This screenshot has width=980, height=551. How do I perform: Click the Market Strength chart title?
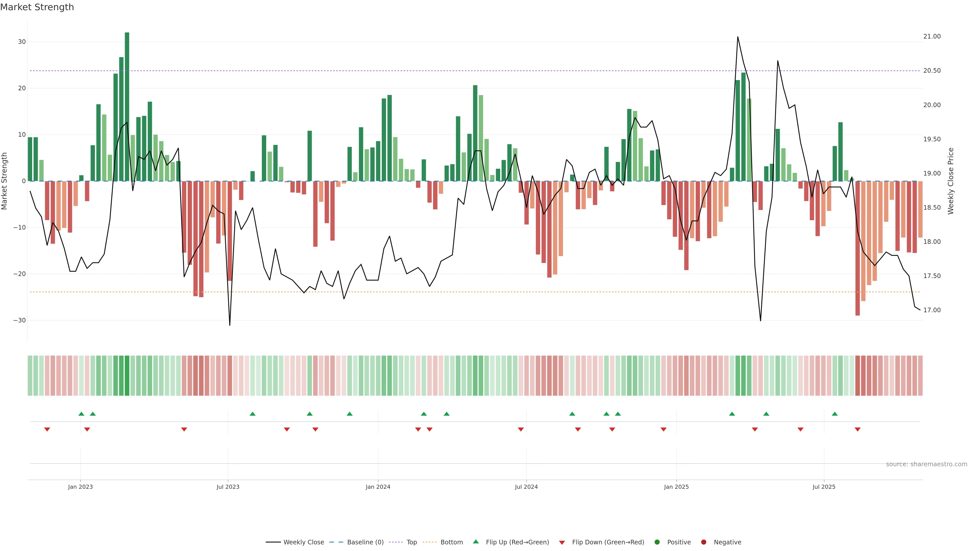[x=37, y=7]
